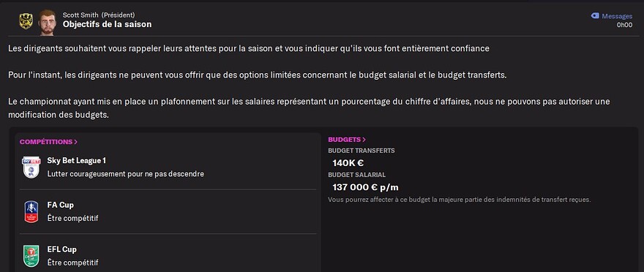Click the Messages tag icon
This screenshot has height=272, width=644.
click(595, 16)
